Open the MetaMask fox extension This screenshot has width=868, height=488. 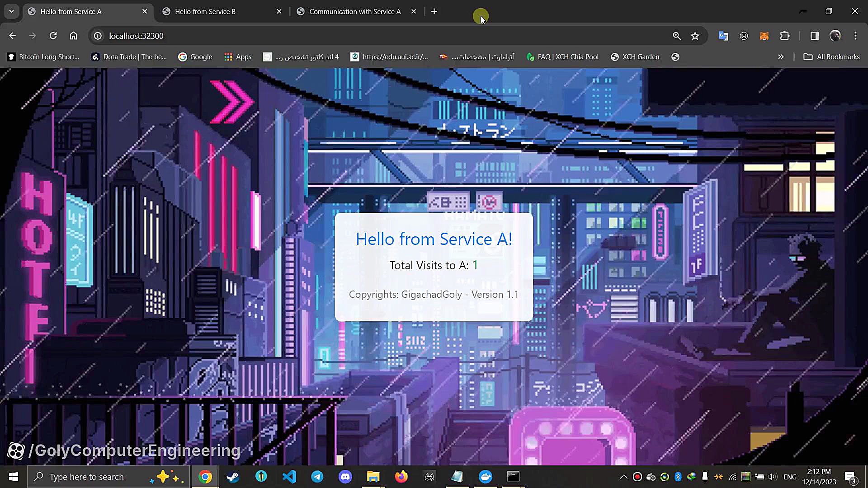[764, 36]
